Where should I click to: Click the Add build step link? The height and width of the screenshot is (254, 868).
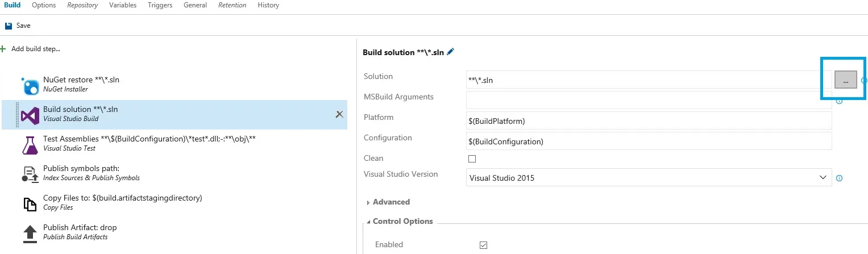click(35, 49)
